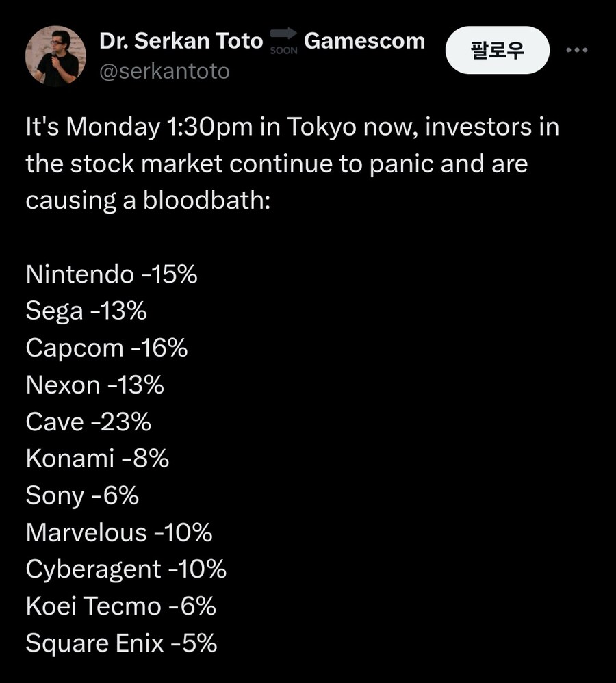Select the Capcom -16% line
Viewport: 616px width, 683px height.
(x=107, y=348)
